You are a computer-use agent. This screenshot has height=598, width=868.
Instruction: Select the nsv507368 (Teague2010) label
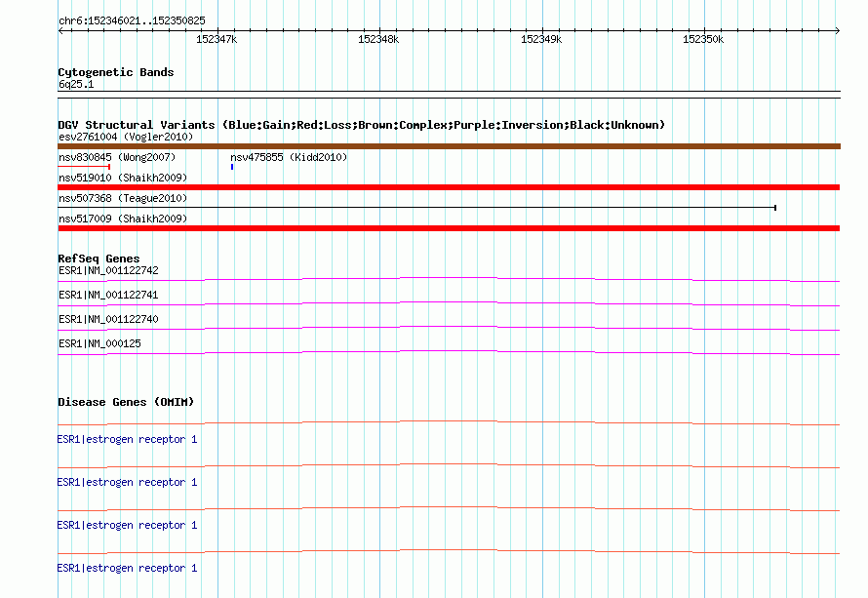[123, 198]
